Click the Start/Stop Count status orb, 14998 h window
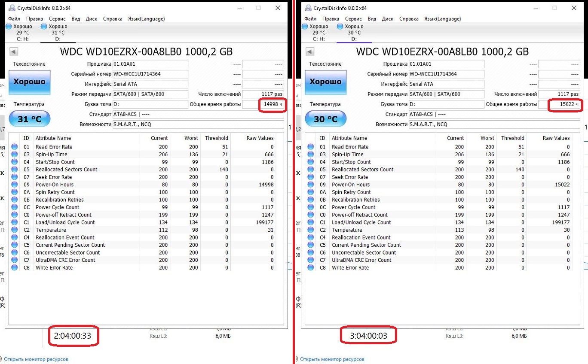The height and width of the screenshot is (364, 588). (x=15, y=162)
